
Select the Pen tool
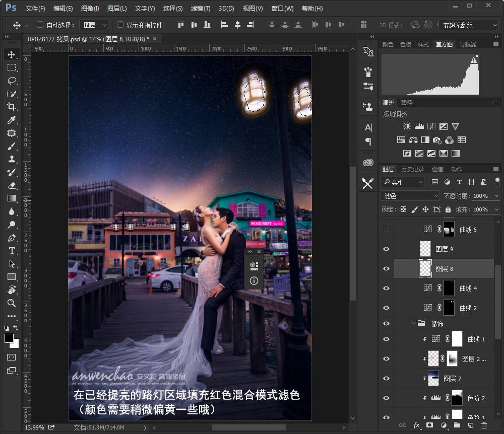[x=12, y=238]
